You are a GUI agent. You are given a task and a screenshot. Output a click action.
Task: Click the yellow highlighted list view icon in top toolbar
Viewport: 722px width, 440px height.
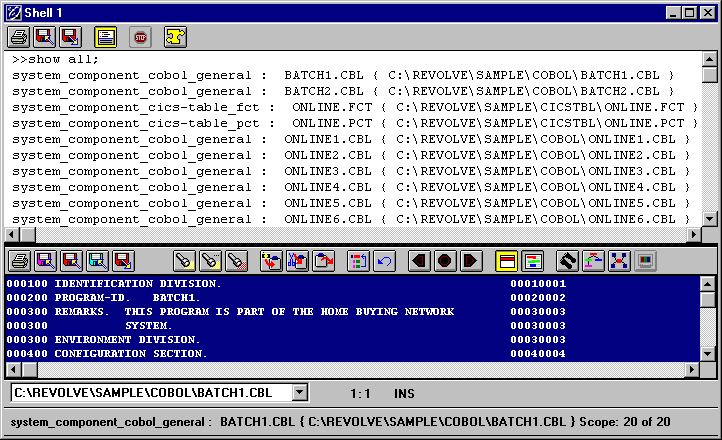pyautogui.click(x=106, y=37)
